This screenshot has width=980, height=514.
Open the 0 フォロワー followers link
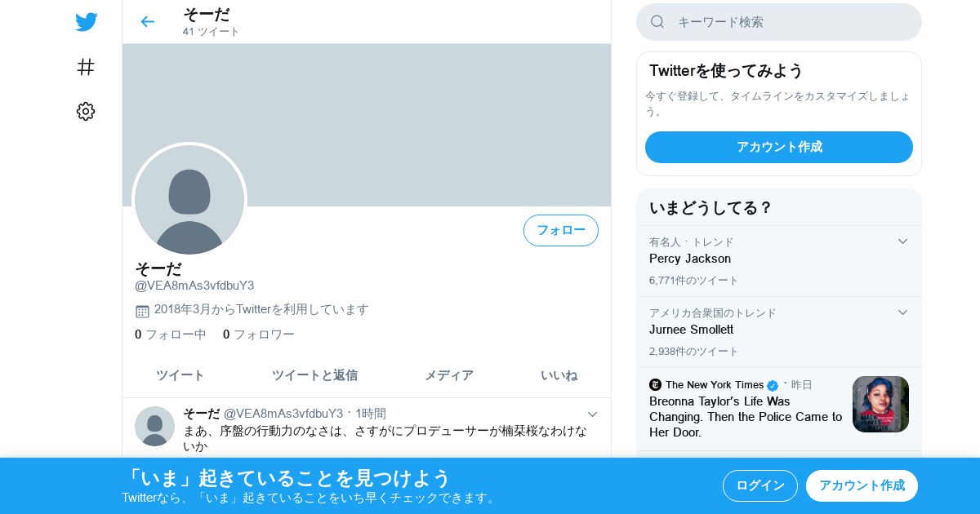(258, 335)
